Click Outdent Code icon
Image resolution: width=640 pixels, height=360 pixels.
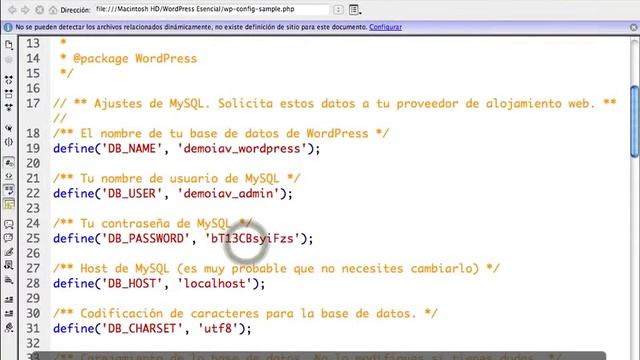click(x=9, y=313)
